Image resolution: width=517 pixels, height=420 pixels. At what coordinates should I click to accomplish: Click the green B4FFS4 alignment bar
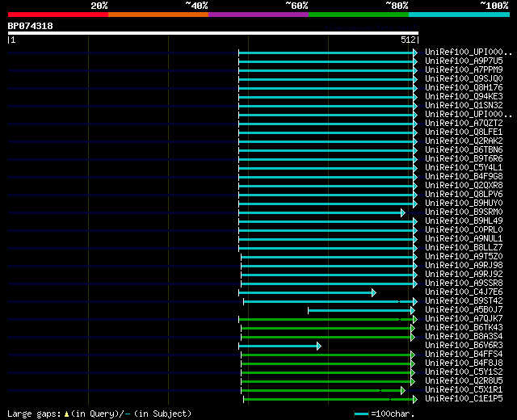click(326, 355)
